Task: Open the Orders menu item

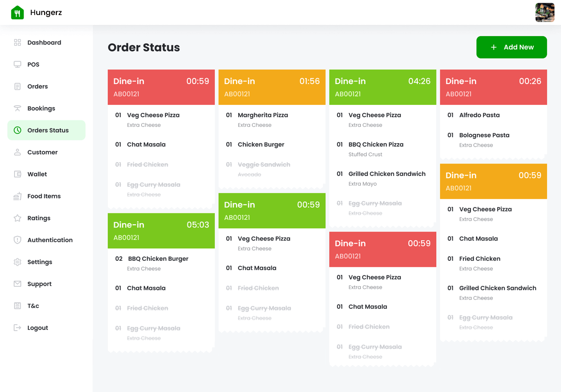Action: click(38, 86)
